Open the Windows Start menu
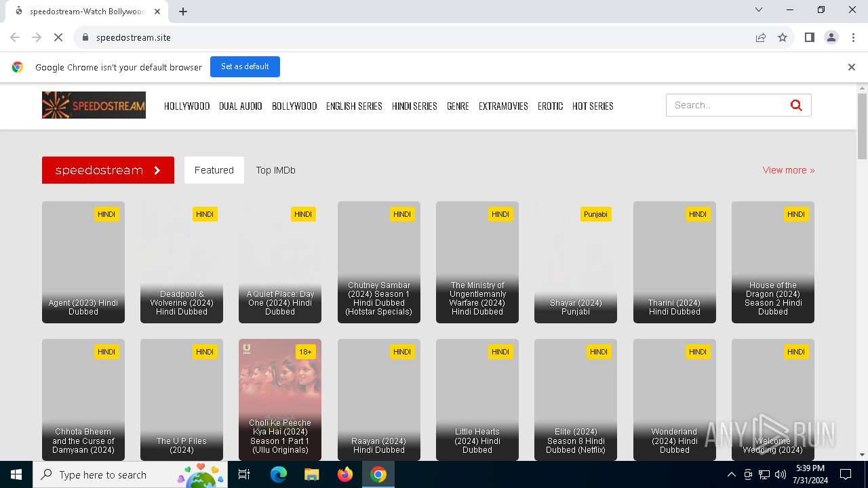This screenshot has height=488, width=868. click(16, 474)
